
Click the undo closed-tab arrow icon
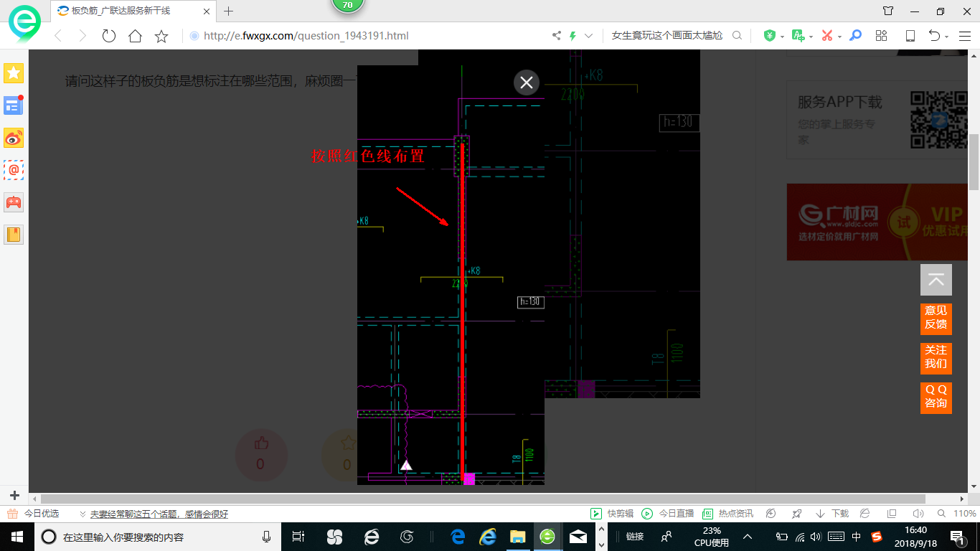tap(934, 35)
